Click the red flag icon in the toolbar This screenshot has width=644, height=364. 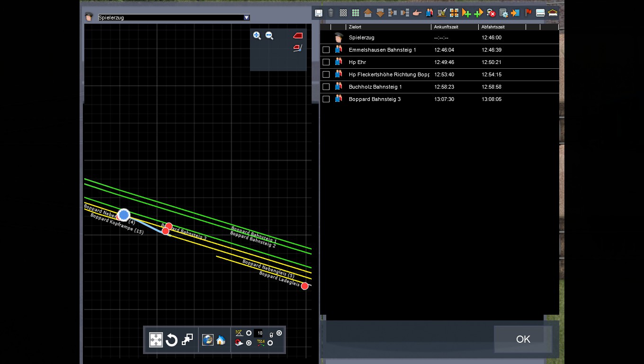point(528,13)
